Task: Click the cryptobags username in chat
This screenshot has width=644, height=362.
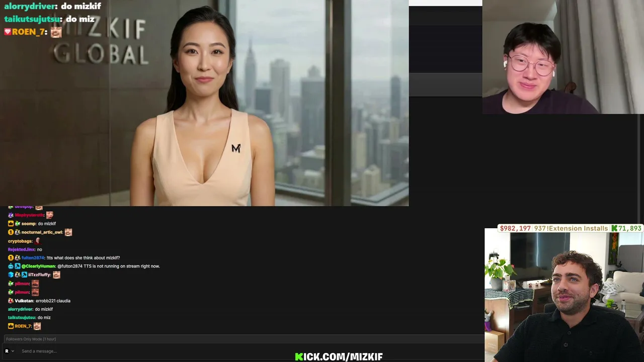Action: [x=20, y=241]
